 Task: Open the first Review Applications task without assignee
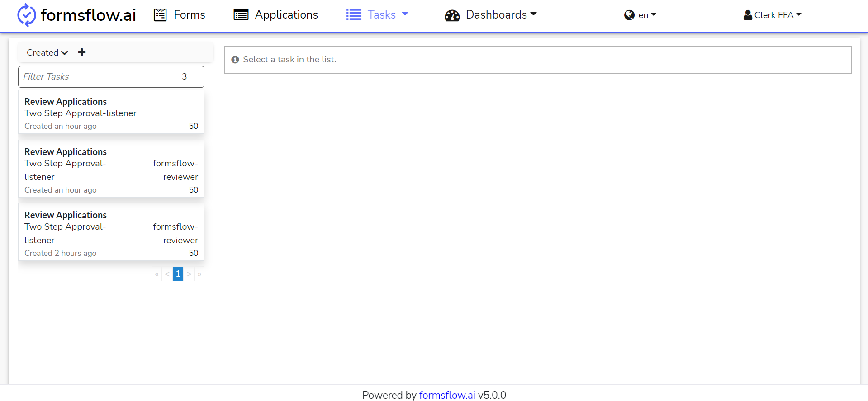(111, 112)
